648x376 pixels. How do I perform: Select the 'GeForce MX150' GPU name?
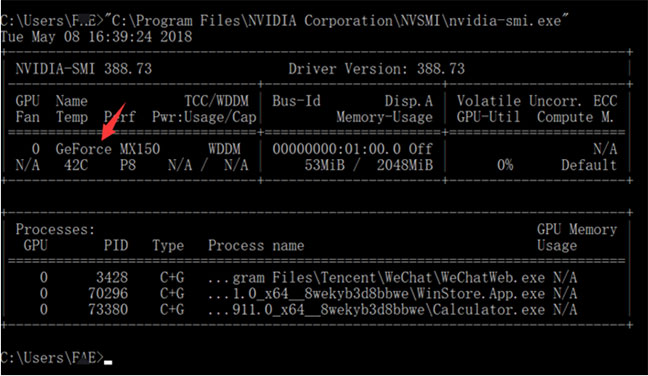(x=108, y=149)
